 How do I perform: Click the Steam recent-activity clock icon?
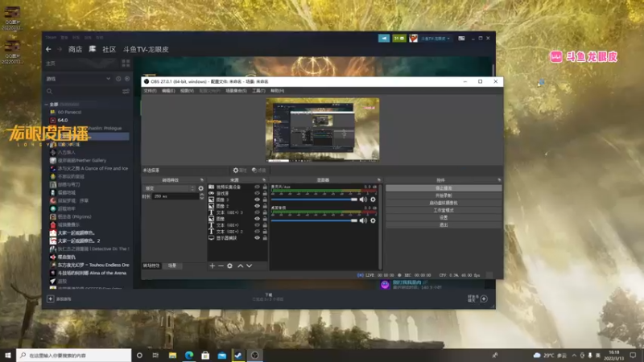point(118,79)
